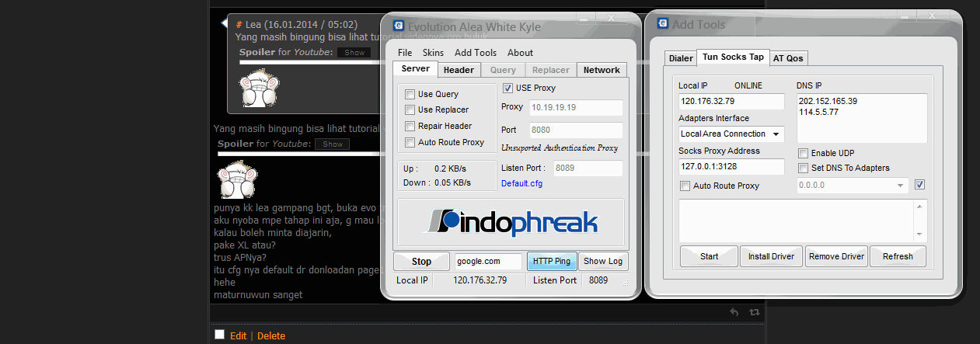Switch to the Query tab
This screenshot has width=980, height=344.
(x=503, y=70)
